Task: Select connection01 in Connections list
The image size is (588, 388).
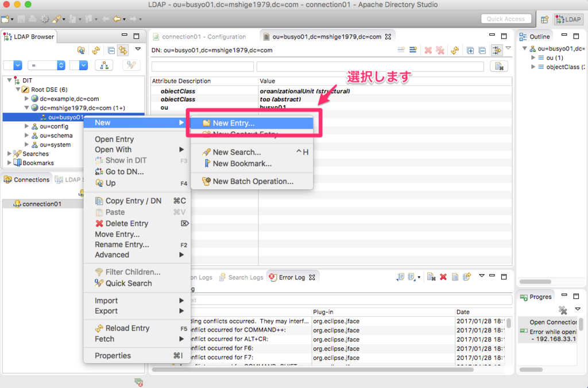Action: [41, 203]
